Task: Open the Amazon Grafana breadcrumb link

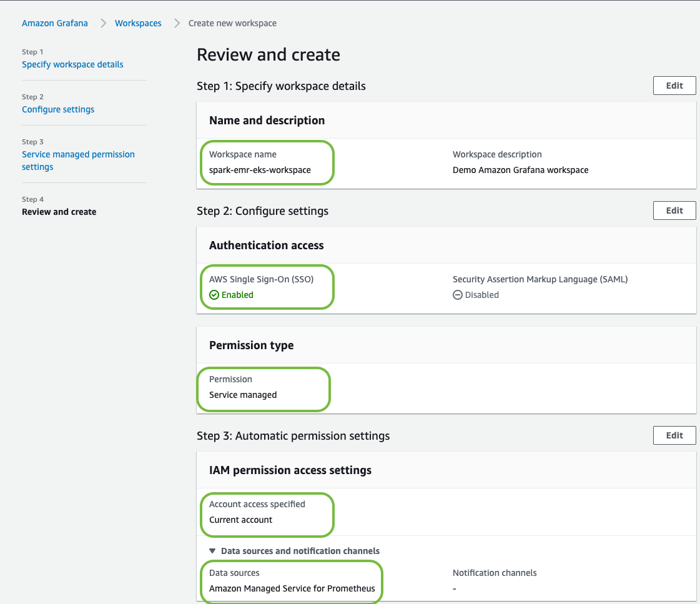Action: pyautogui.click(x=55, y=23)
